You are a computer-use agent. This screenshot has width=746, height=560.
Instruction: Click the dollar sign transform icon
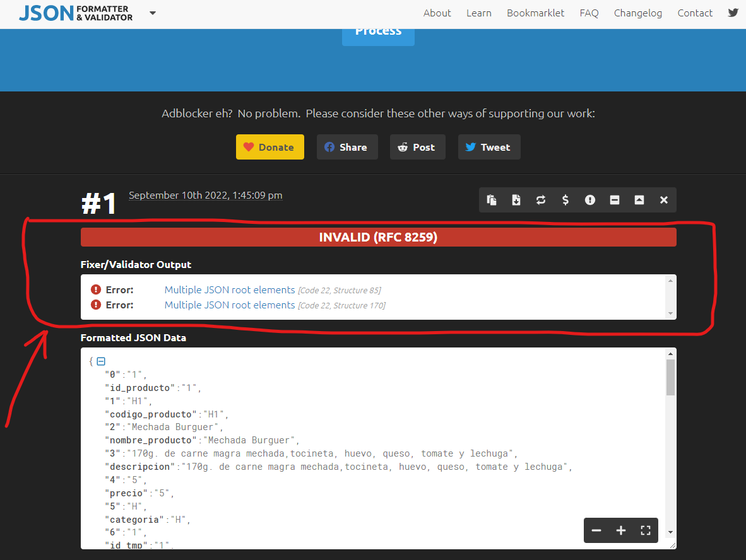click(565, 200)
